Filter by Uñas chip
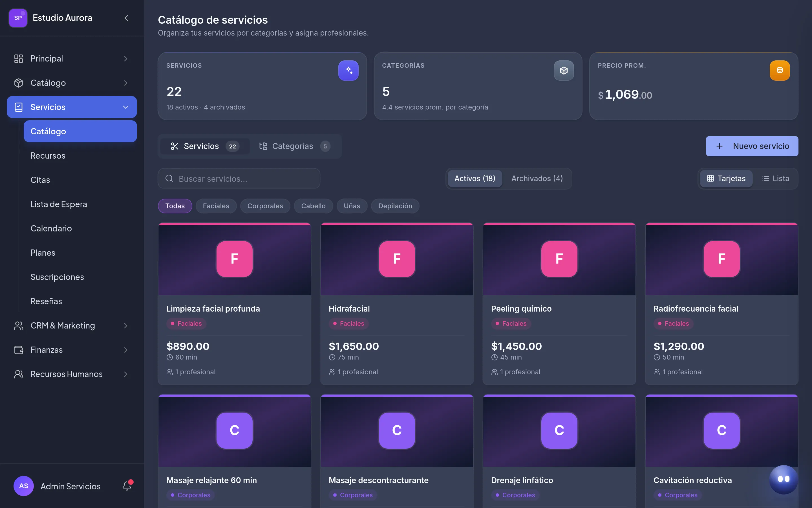Screen dimensions: 812x508 tap(352, 206)
